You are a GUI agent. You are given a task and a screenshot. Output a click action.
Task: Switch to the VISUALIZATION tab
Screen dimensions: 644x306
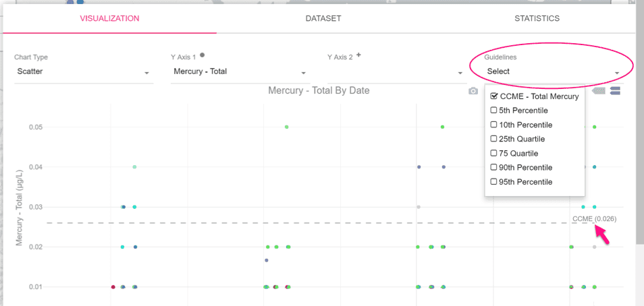109,18
